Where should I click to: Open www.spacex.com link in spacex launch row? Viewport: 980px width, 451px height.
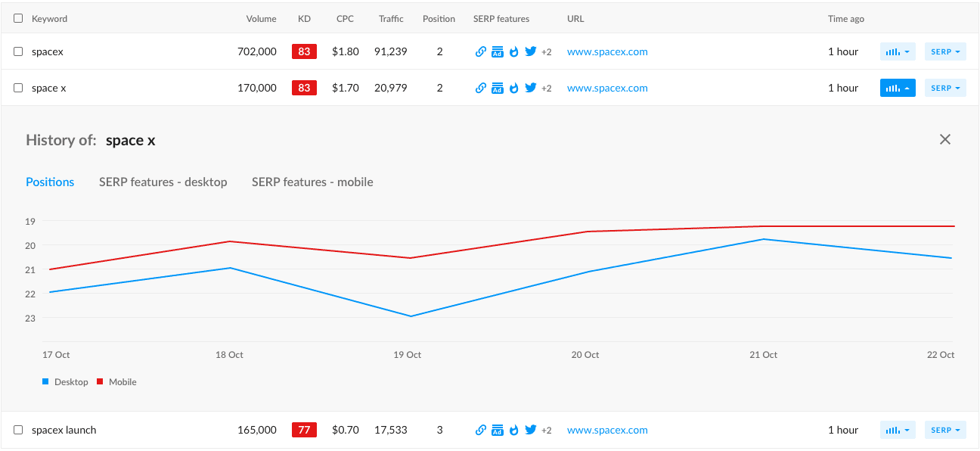click(x=607, y=430)
